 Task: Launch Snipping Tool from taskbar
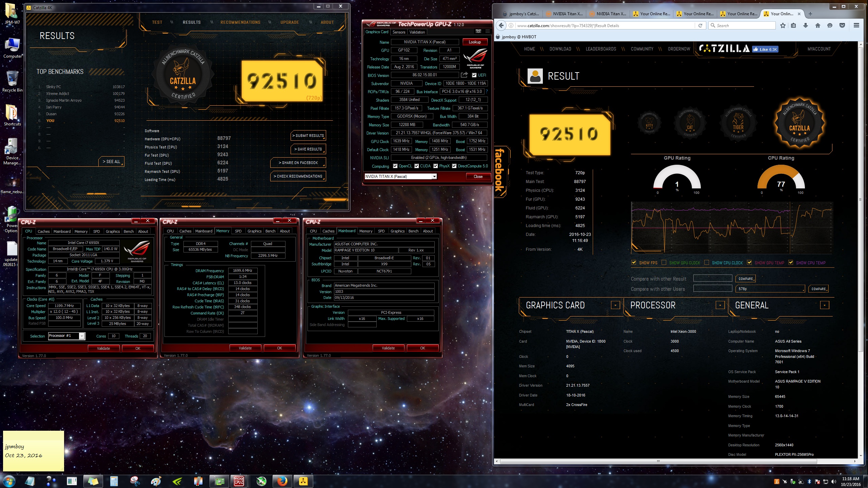click(135, 481)
